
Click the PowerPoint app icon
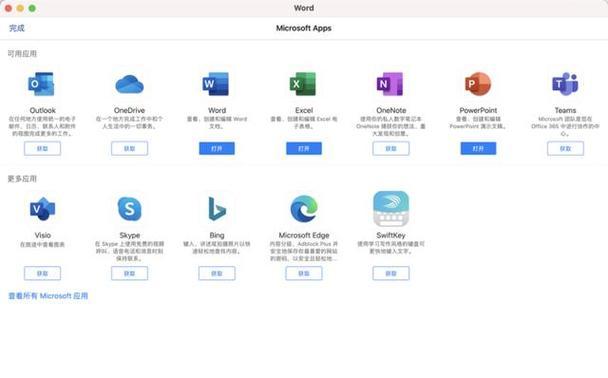point(478,84)
